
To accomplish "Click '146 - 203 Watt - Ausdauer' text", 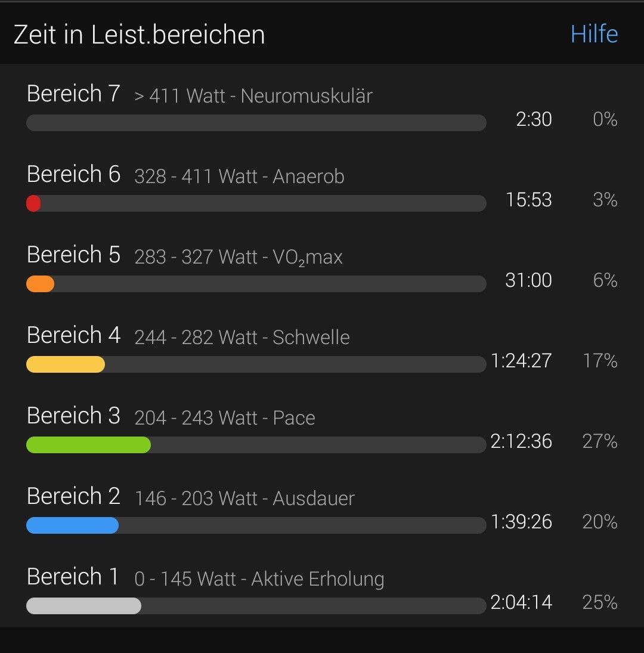I will pos(244,499).
